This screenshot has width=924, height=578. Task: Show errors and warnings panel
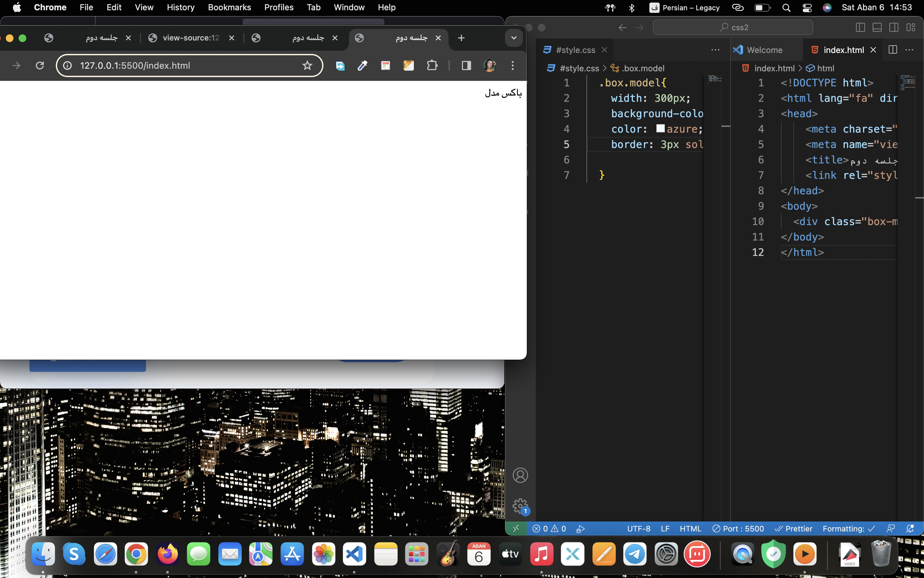pos(549,529)
